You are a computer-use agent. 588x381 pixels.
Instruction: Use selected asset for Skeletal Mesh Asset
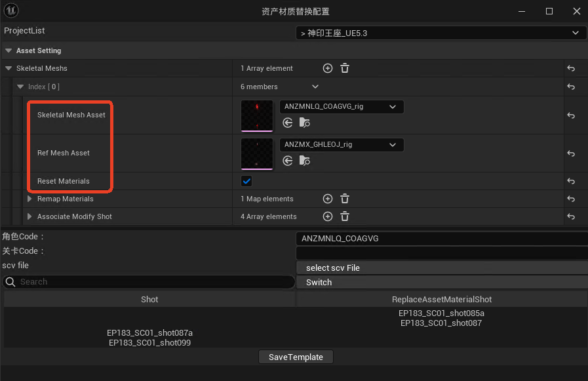288,123
